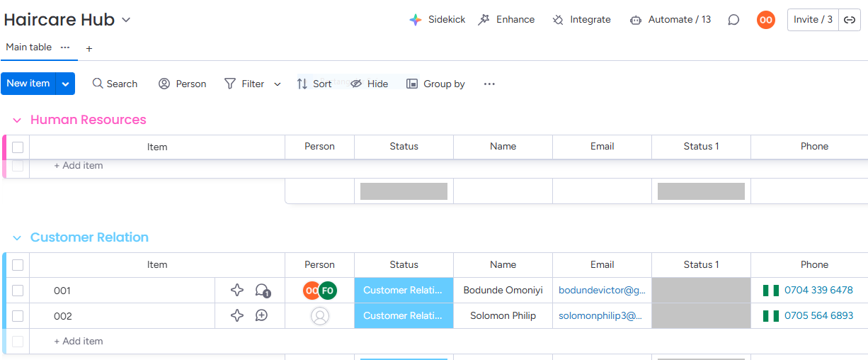The height and width of the screenshot is (360, 868).
Task: Click the Invite / 3 button
Action: [813, 20]
